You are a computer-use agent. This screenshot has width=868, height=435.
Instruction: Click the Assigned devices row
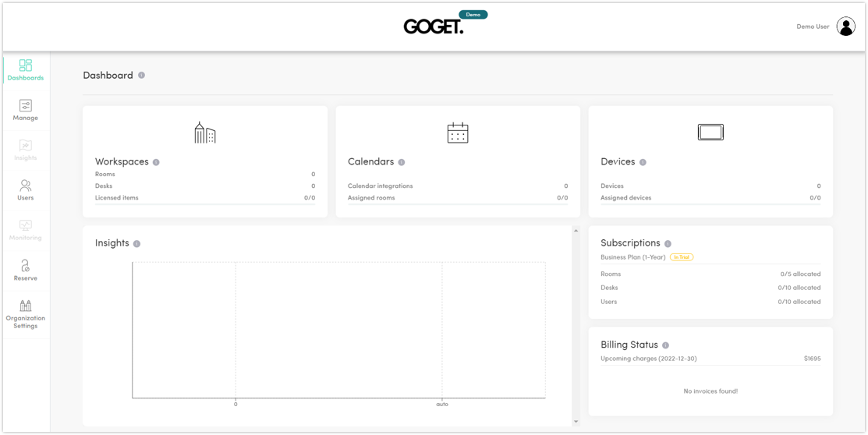(710, 197)
